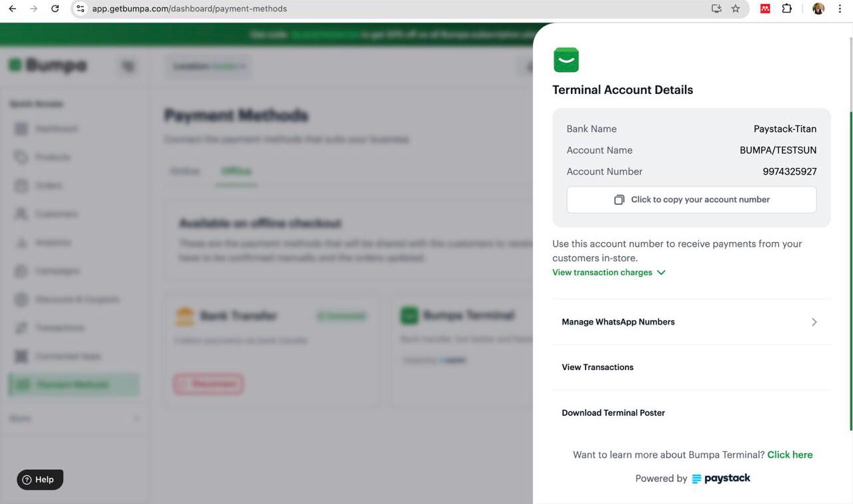Click the green Bumpa bag logo icon
Viewport: 853px width, 504px height.
coord(566,60)
